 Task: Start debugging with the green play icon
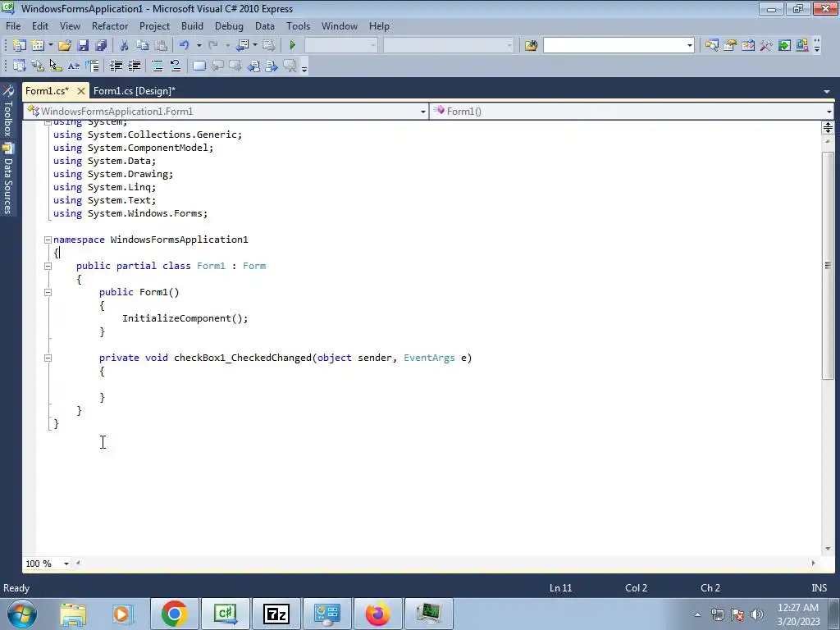(x=293, y=46)
